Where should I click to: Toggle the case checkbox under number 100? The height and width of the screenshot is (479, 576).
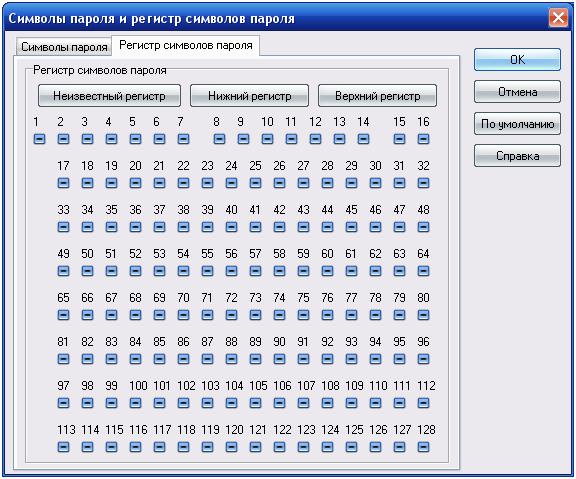(x=136, y=403)
